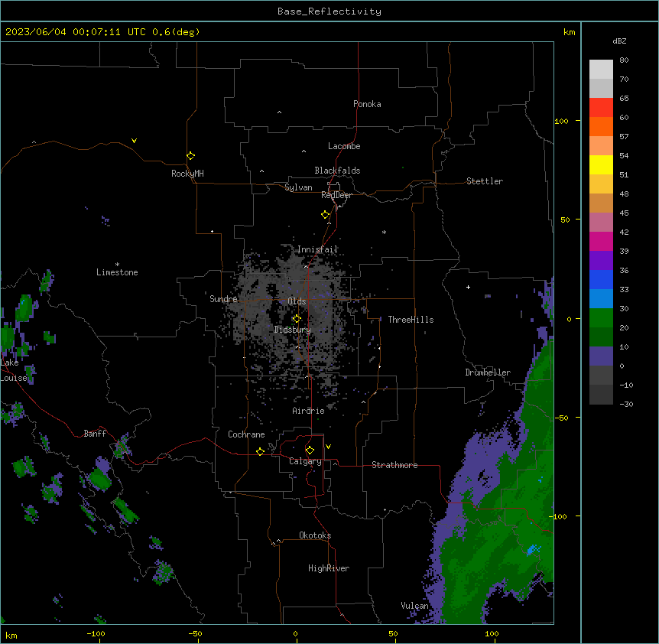659x644 pixels.
Task: Click the RedDeer city label
Action: point(336,195)
